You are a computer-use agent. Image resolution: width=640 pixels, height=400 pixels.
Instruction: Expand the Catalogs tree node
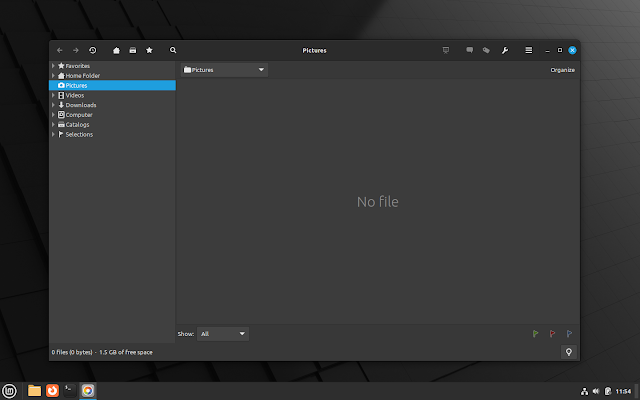click(x=53, y=124)
